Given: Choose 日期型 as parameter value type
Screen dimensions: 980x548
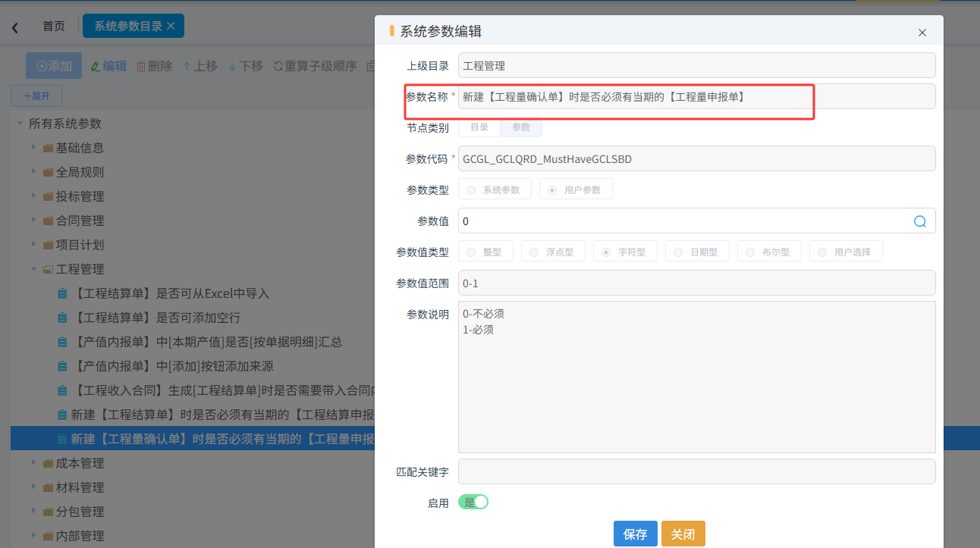Looking at the screenshot, I should [697, 252].
